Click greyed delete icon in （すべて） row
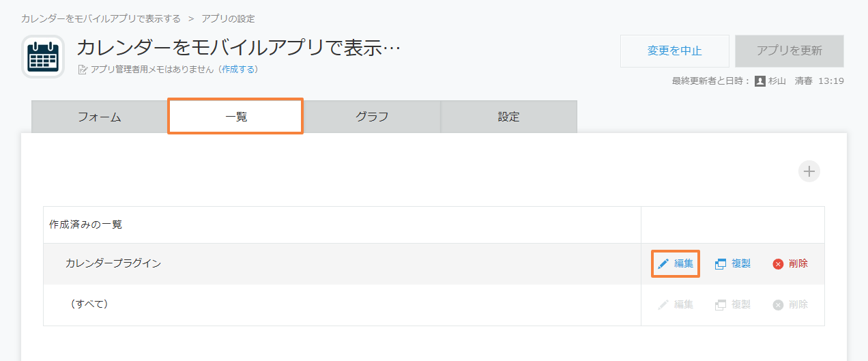Screen dimensions: 868x361 click(x=778, y=305)
